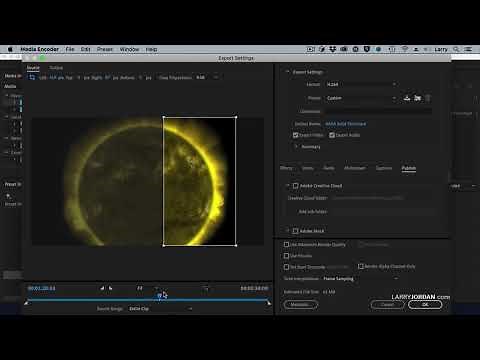The width and height of the screenshot is (480, 360).
Task: Click the Set In Point icon
Action: tap(102, 288)
